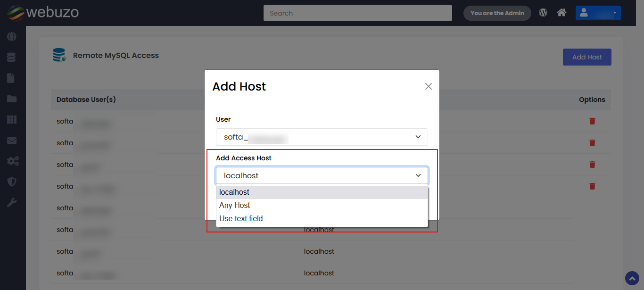Expand the User dropdown in Add Host
This screenshot has width=644, height=290.
pyautogui.click(x=322, y=137)
